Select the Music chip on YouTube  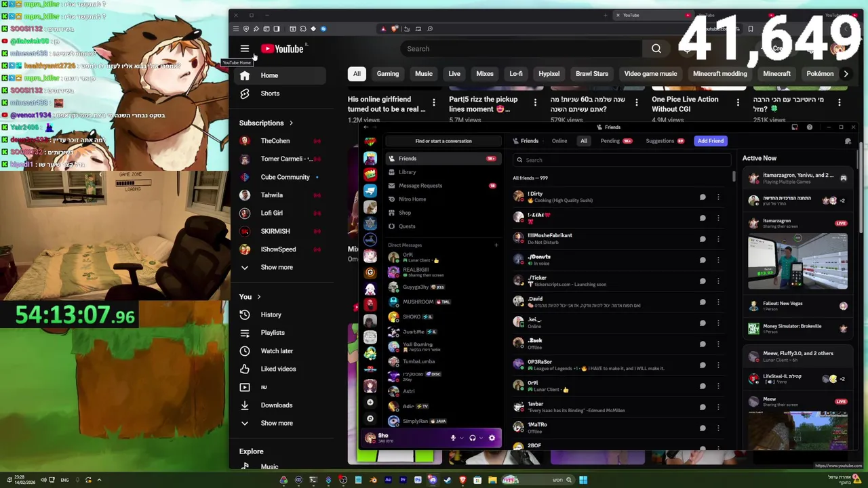[x=424, y=74]
